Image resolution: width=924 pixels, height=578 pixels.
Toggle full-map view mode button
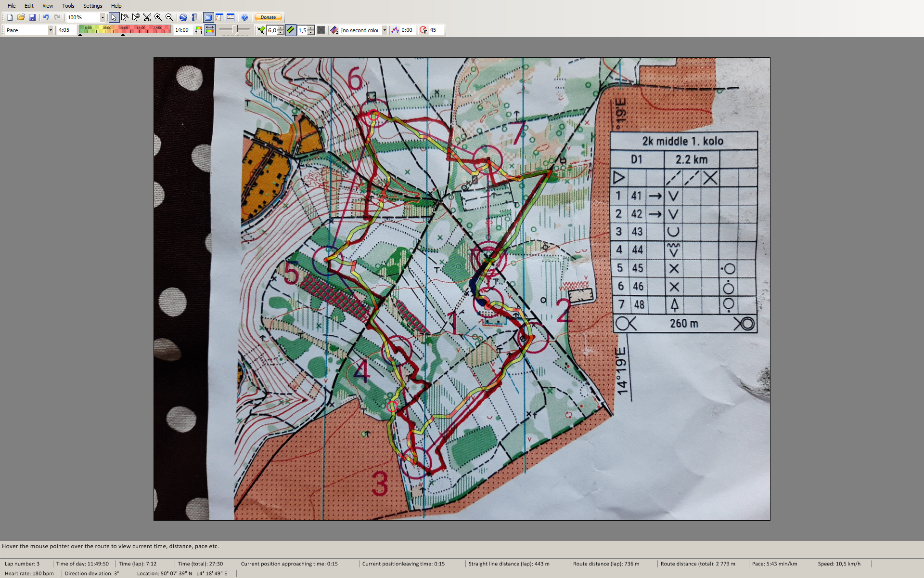[x=208, y=17]
